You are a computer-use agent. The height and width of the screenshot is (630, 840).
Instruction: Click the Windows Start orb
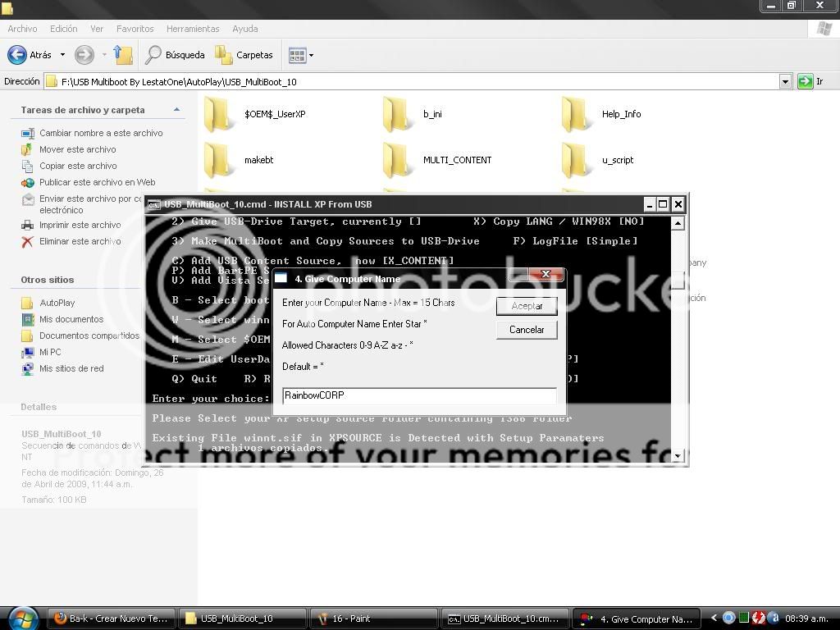22,618
